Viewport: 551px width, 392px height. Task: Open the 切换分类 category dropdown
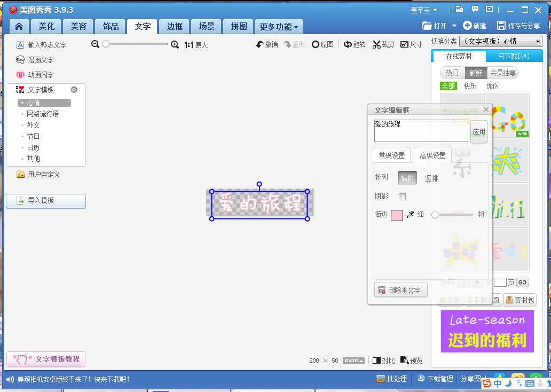coord(501,42)
